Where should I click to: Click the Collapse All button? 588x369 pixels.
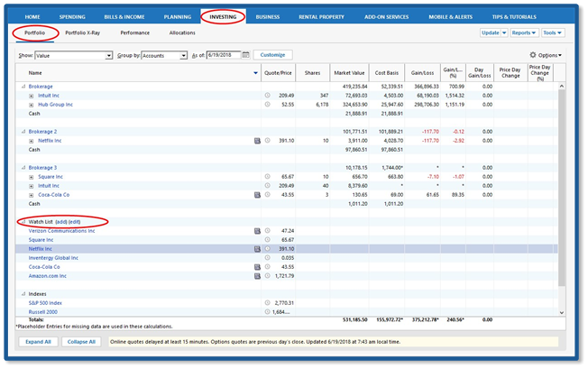(x=81, y=342)
